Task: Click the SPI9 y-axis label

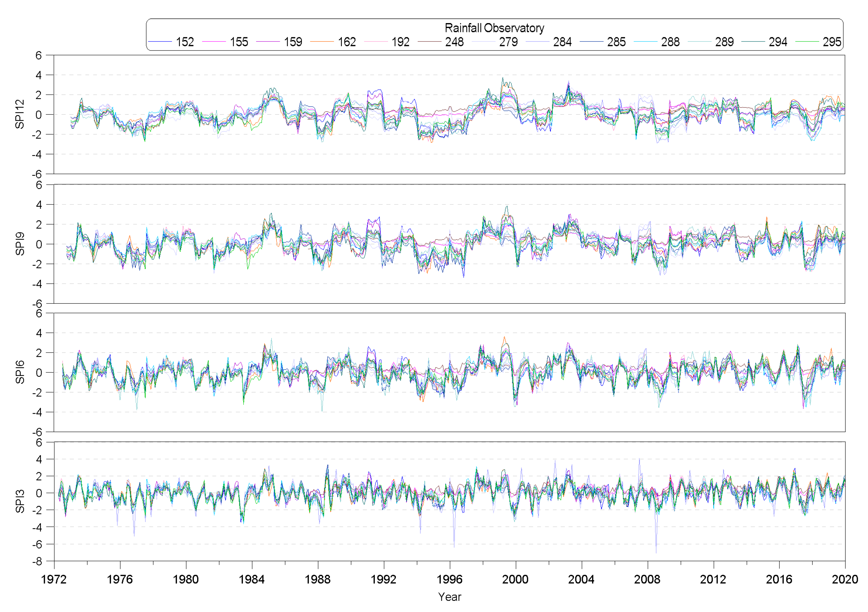Action: click(x=20, y=244)
